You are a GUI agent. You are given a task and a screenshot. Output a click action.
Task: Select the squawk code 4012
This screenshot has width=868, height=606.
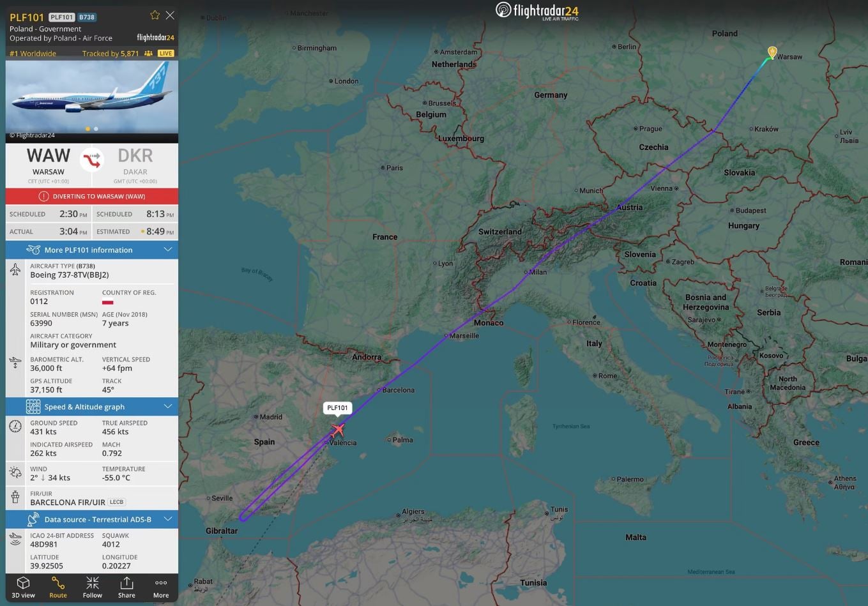[x=111, y=545]
